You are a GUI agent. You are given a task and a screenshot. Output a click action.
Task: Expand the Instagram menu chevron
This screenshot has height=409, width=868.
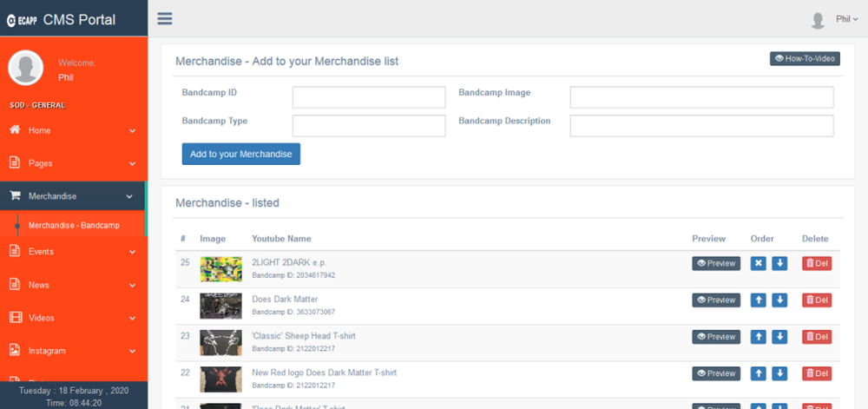[x=132, y=352]
